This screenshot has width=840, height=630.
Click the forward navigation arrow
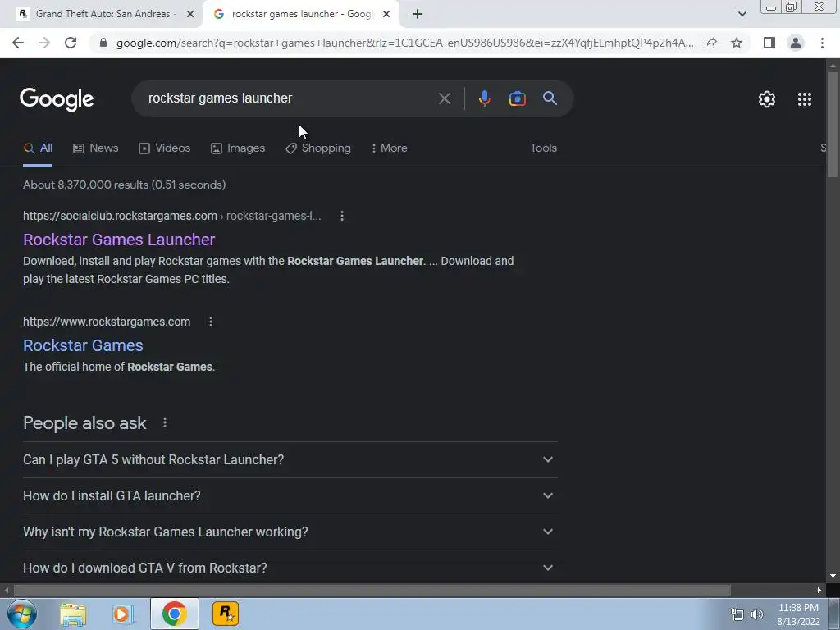44,43
